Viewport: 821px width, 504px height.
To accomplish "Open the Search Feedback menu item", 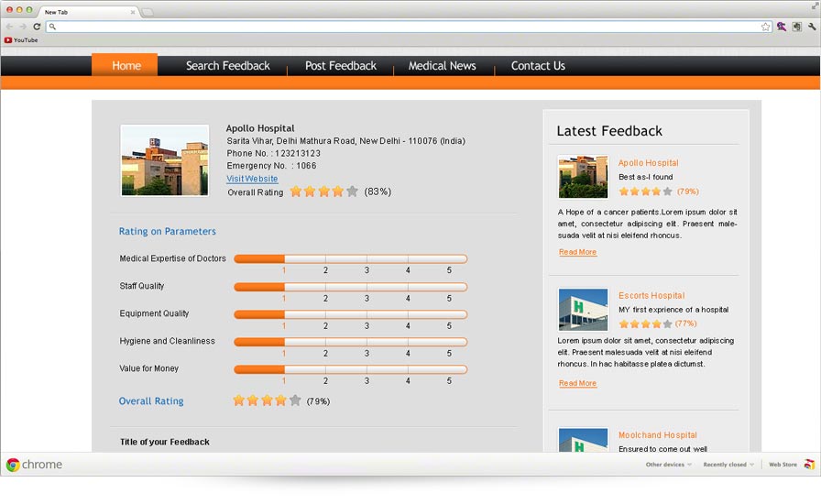I will (x=228, y=66).
